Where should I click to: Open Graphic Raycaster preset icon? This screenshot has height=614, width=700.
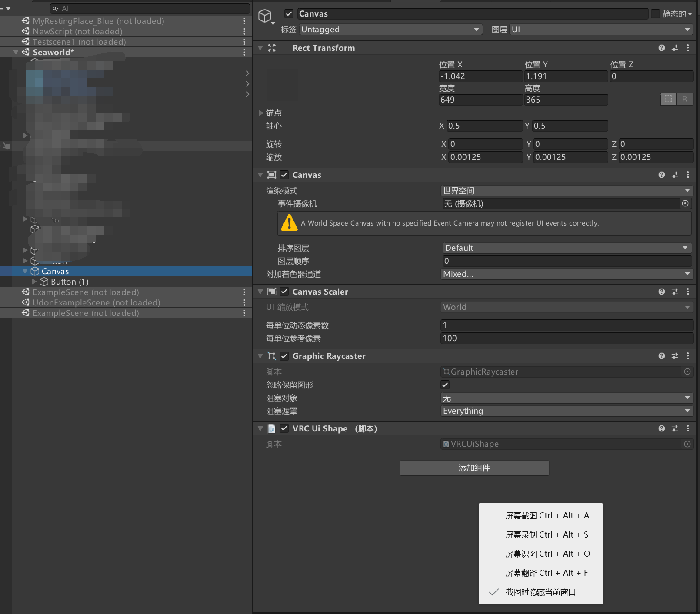click(675, 356)
